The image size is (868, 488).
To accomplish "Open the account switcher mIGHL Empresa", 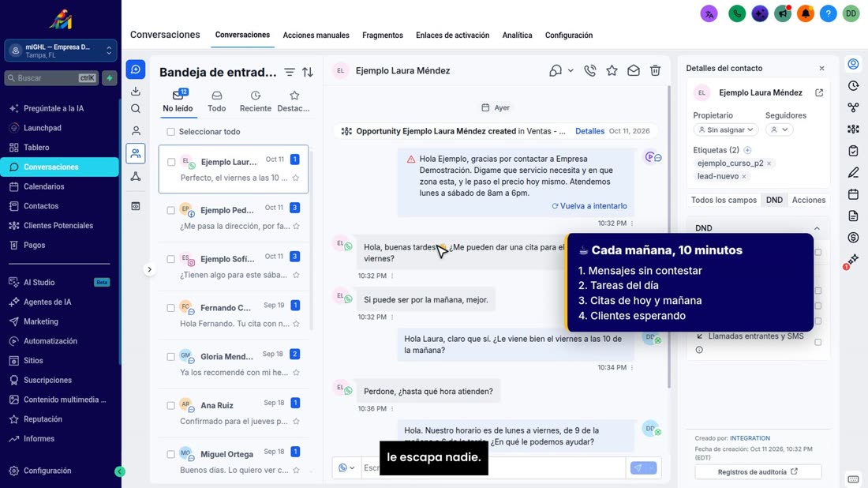I will pyautogui.click(x=61, y=51).
